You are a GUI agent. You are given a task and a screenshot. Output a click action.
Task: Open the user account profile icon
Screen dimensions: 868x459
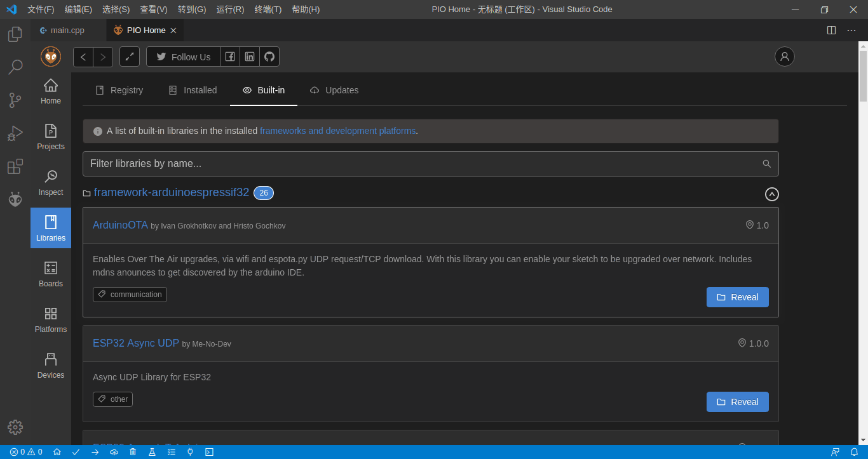tap(785, 57)
